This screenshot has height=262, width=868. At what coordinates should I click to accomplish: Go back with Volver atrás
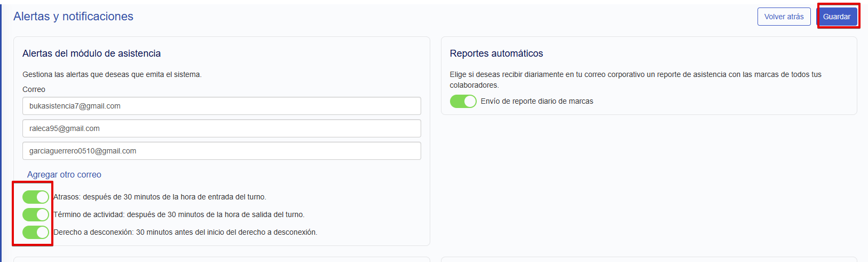click(784, 17)
